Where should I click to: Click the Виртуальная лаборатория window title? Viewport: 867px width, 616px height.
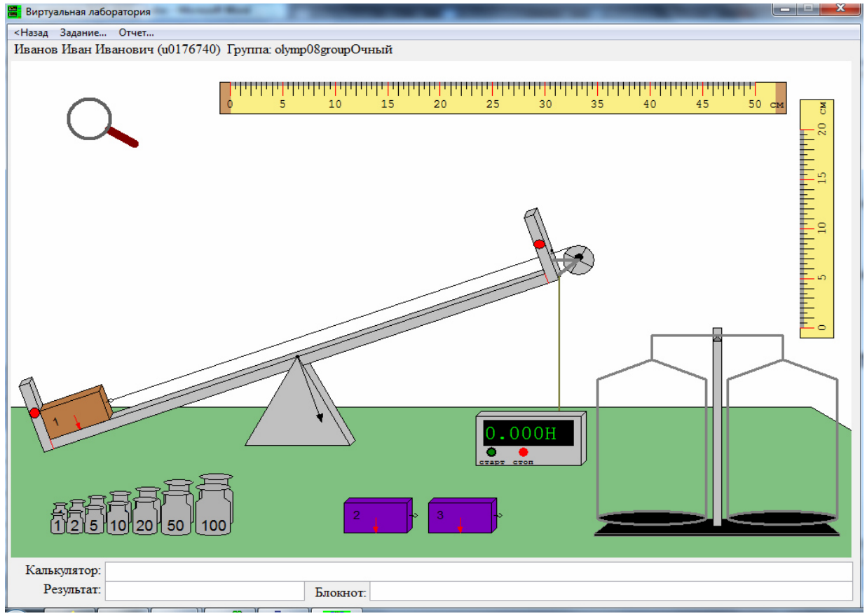click(x=88, y=12)
